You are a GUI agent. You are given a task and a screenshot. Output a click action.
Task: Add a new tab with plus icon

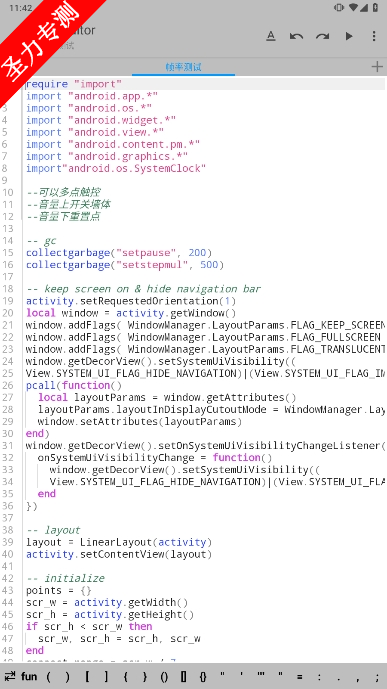pyautogui.click(x=377, y=67)
